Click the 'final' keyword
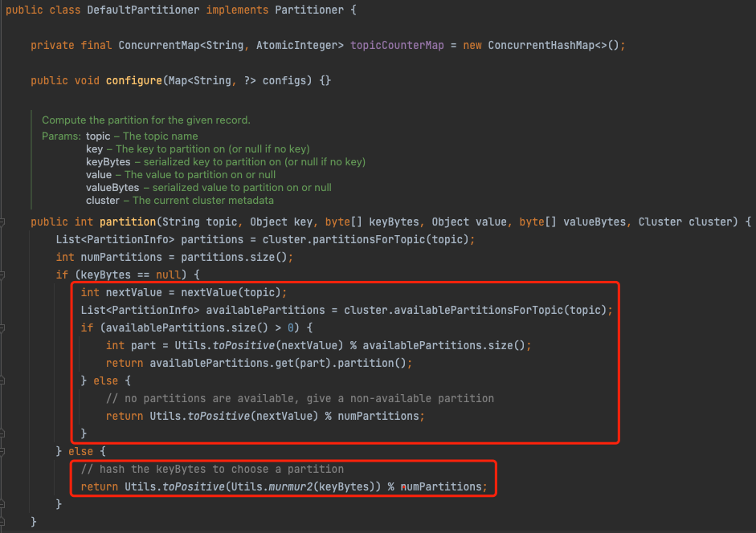Screen dimensions: 756x533 click(96, 45)
